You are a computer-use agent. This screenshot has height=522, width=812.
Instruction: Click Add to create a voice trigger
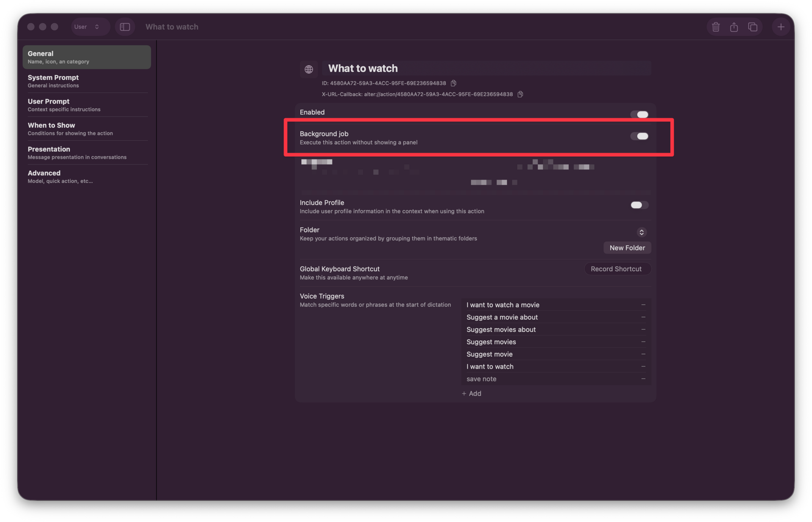[472, 394]
